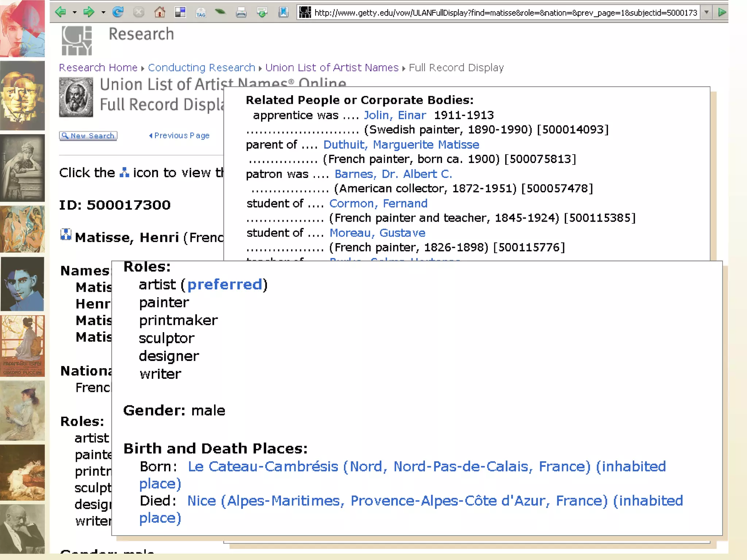Expand the address bar URL dropdown

click(707, 12)
